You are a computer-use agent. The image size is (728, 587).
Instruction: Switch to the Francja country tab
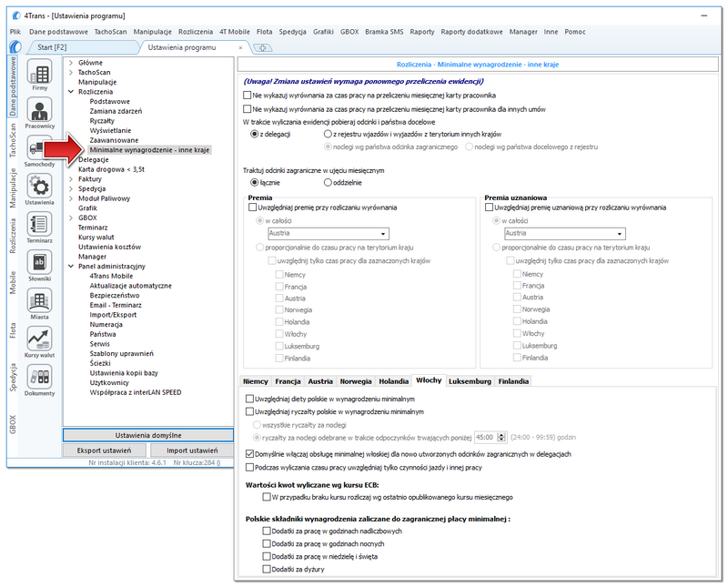288,381
